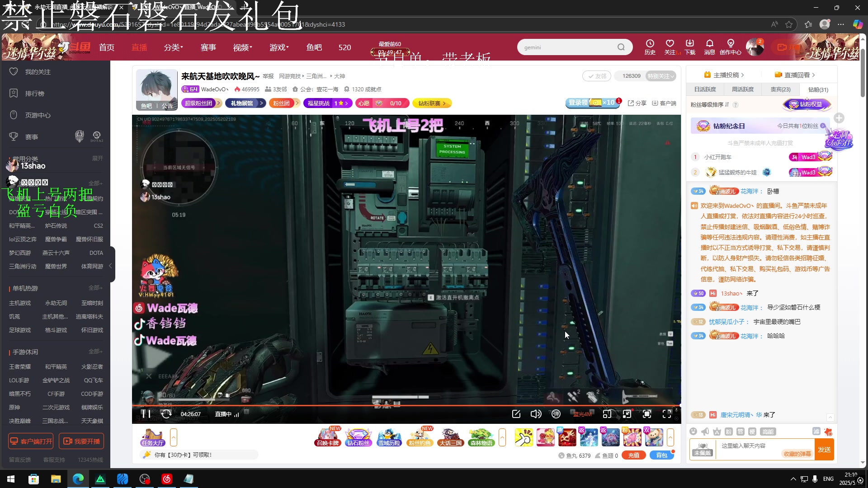Toggle the 滤 filter button
The height and width of the screenshot is (488, 868).
816,432
